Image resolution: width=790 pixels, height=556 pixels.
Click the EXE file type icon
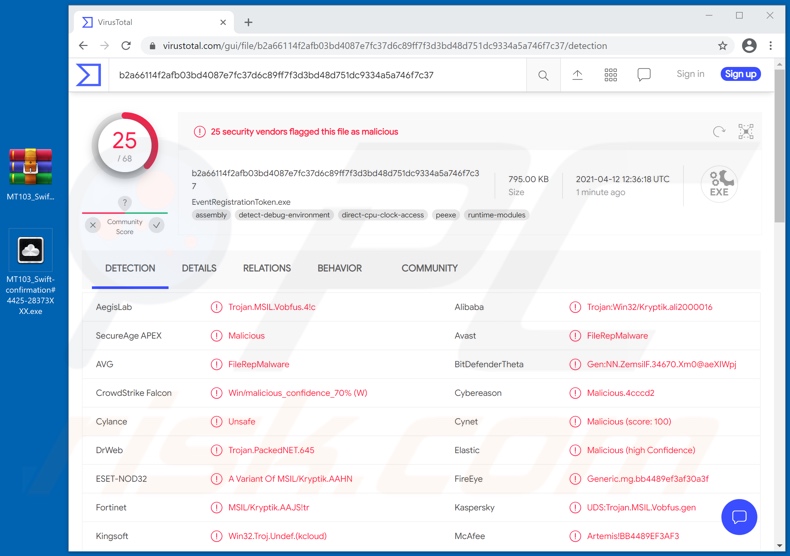tap(719, 184)
